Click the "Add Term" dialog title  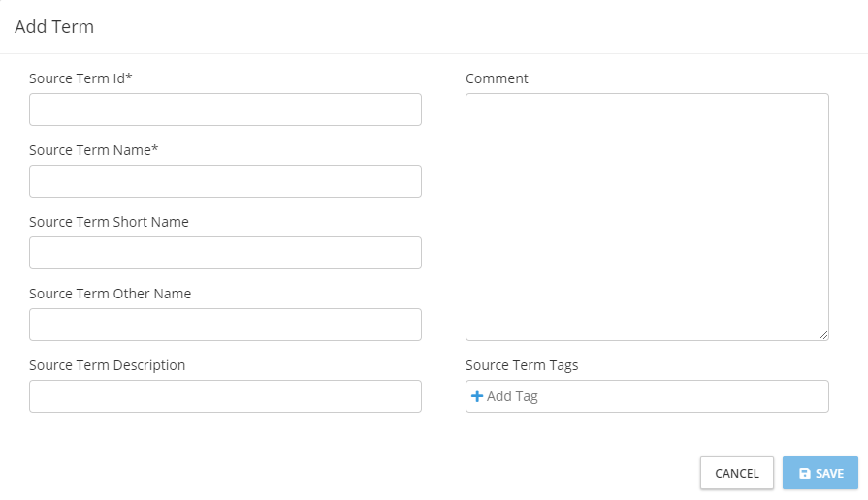tap(54, 27)
